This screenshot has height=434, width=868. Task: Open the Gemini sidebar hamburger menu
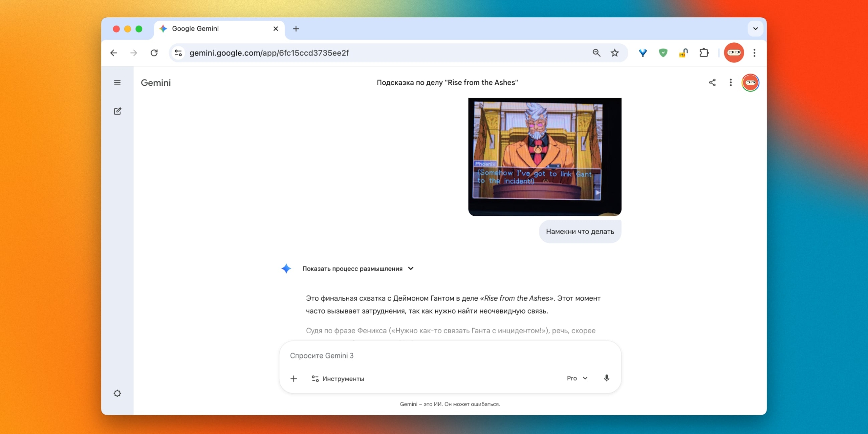[117, 82]
